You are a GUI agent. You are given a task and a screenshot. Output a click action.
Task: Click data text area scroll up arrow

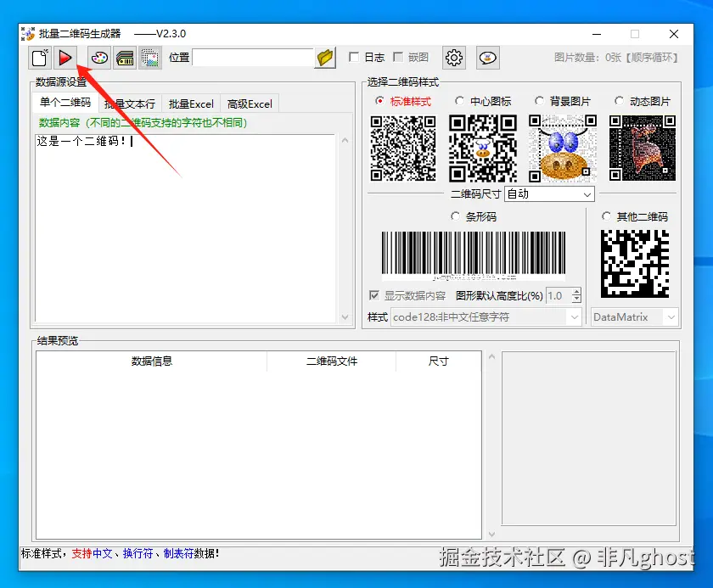[345, 140]
